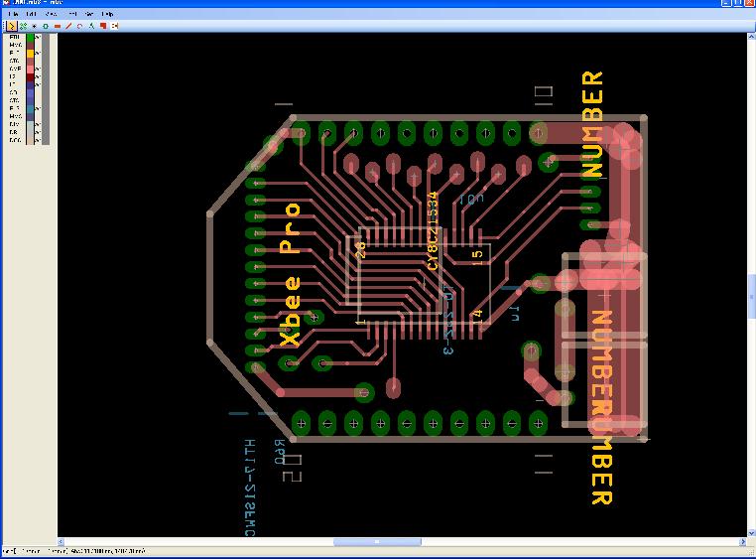Toggle visibility check beside bottom beige layer swatch
756x559 pixels.
pyautogui.click(x=38, y=140)
